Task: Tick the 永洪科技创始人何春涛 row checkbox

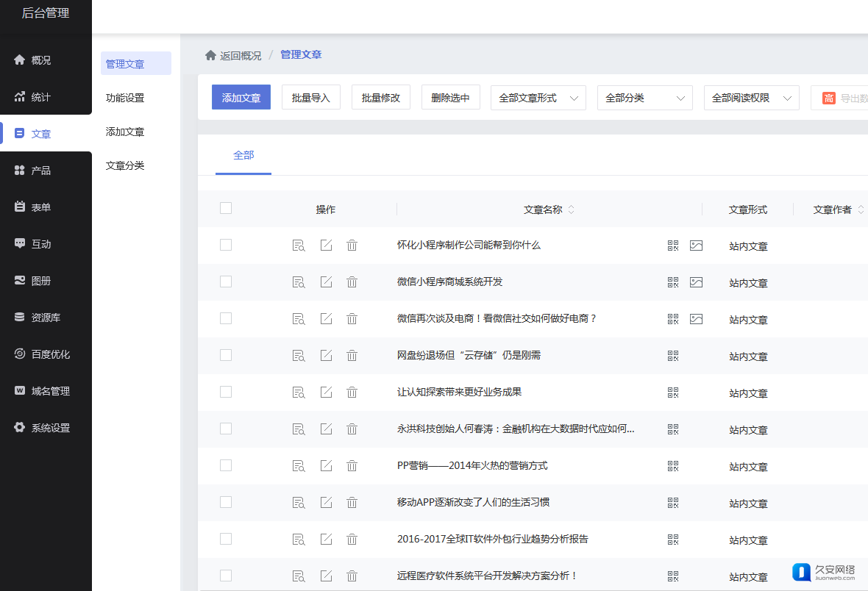Action: [226, 429]
